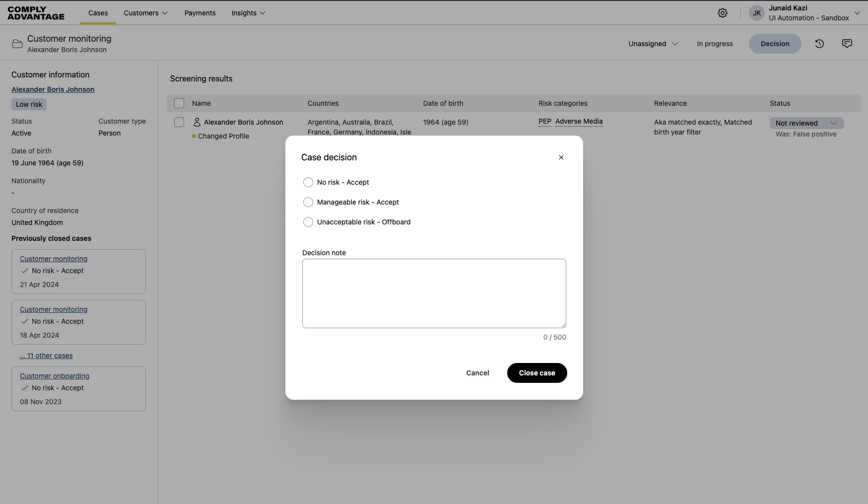Toggle the select-all checkbox in screening results
Screen dimensions: 868x504
coord(179,103)
